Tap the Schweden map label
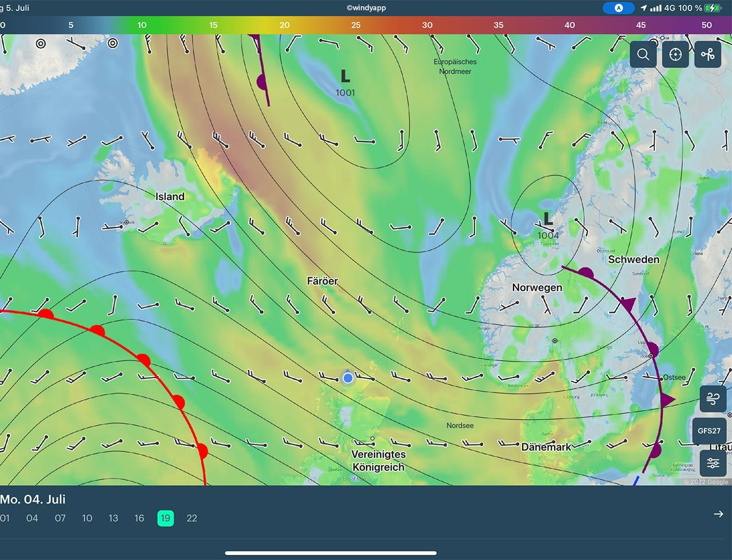This screenshot has height=560, width=732. (634, 259)
